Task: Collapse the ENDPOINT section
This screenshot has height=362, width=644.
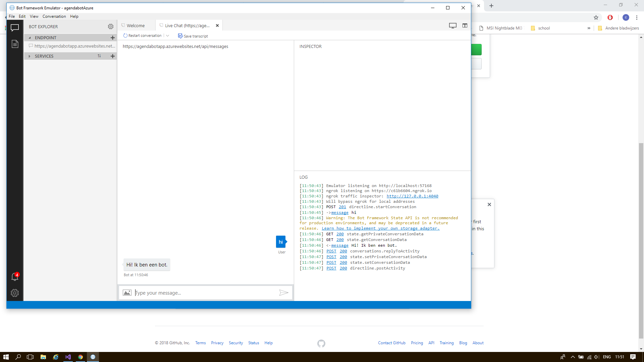Action: click(x=30, y=38)
